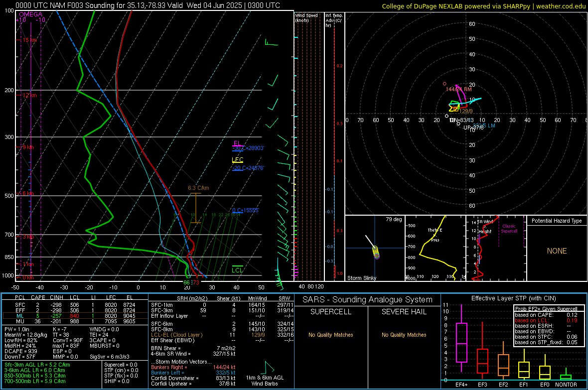Screen dimensions: 588x390
Task: Click the 'SRH (m2/s2)' column header
Action: 192,298
